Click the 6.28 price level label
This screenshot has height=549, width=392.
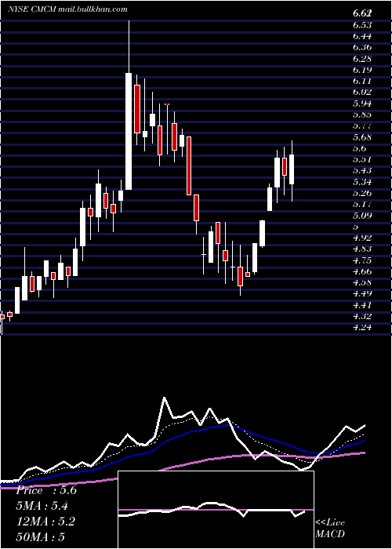(x=362, y=59)
